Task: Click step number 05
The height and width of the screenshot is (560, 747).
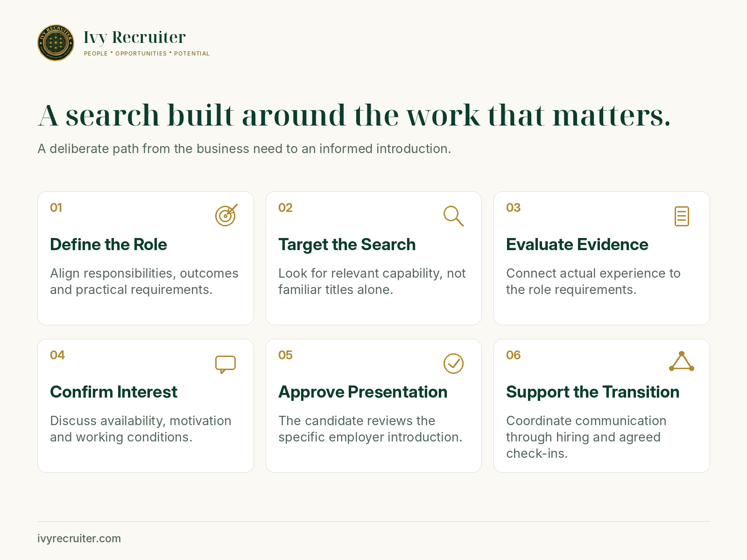Action: click(285, 355)
